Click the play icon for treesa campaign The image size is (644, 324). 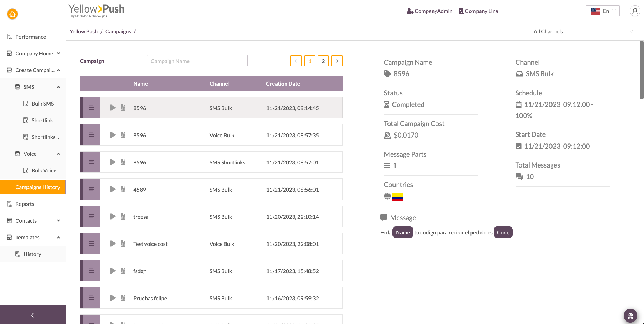(113, 216)
